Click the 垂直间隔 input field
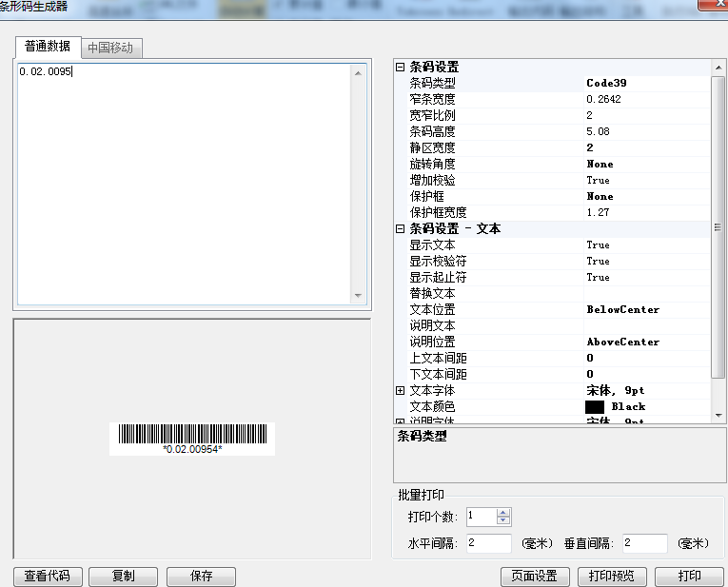This screenshot has height=587, width=728. pos(645,543)
